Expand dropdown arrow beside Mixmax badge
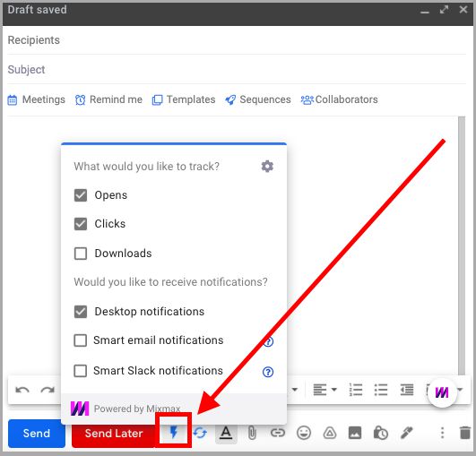Image resolution: width=476 pixels, height=456 pixels. (x=460, y=389)
